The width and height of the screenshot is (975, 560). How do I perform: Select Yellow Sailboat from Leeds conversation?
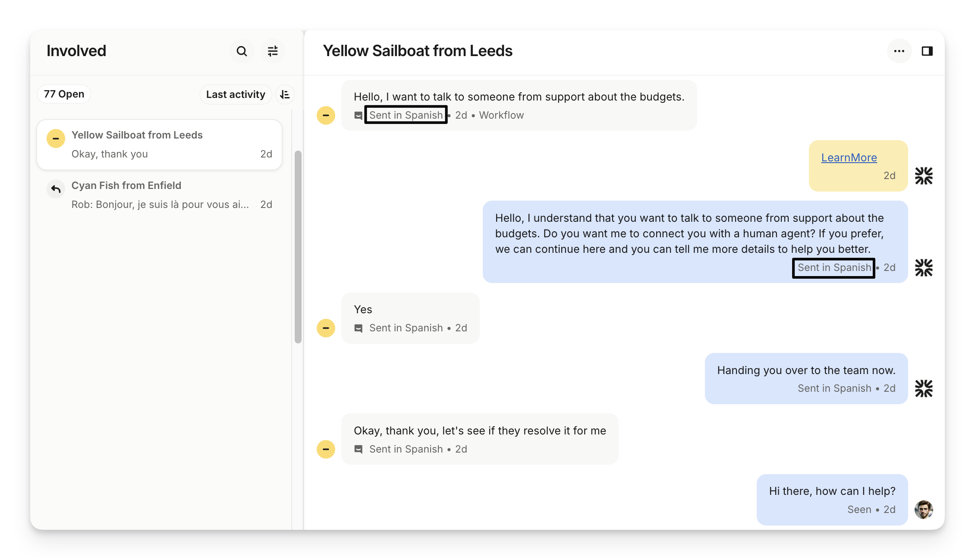coord(160,145)
